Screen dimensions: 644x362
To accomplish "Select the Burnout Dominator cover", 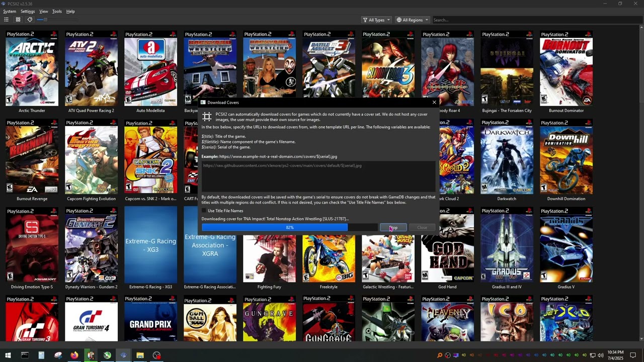I will [566, 68].
